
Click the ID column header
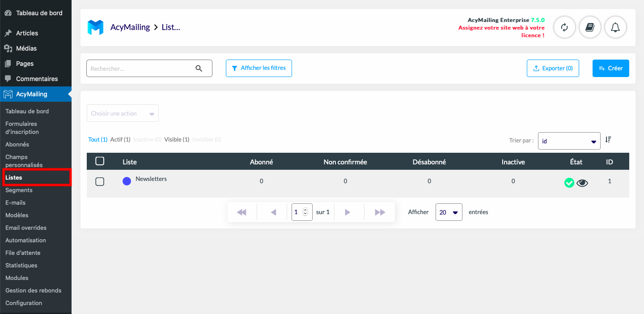pyautogui.click(x=610, y=162)
